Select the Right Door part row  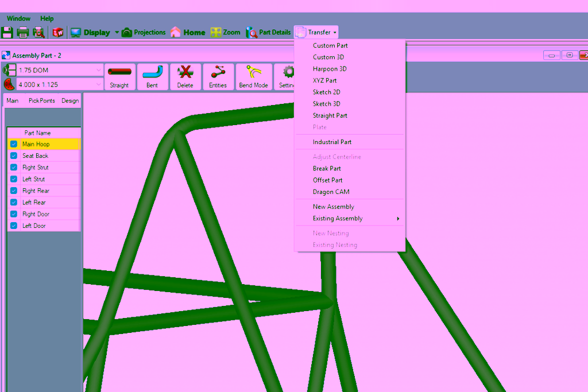point(44,214)
